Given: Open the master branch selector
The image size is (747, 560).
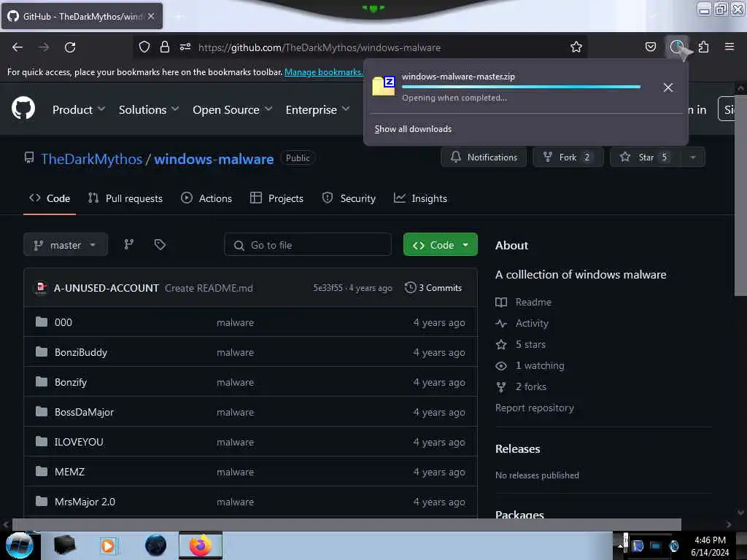Looking at the screenshot, I should (66, 245).
